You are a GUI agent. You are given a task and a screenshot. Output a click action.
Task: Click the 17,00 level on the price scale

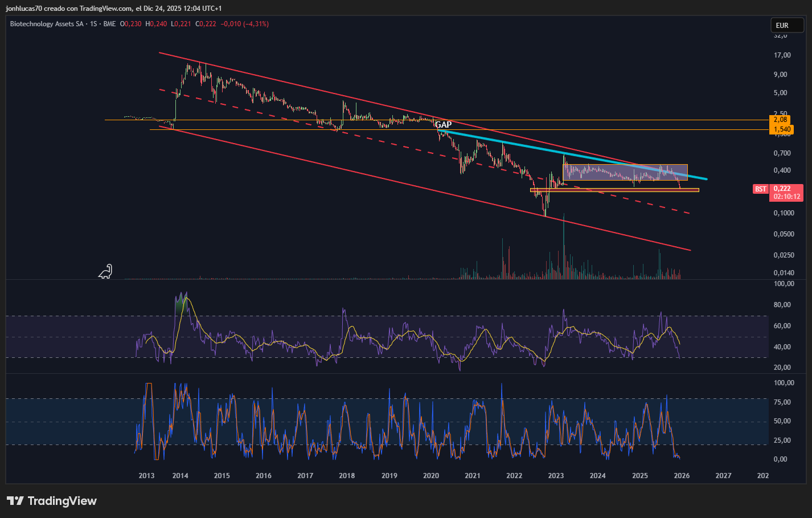(x=782, y=55)
